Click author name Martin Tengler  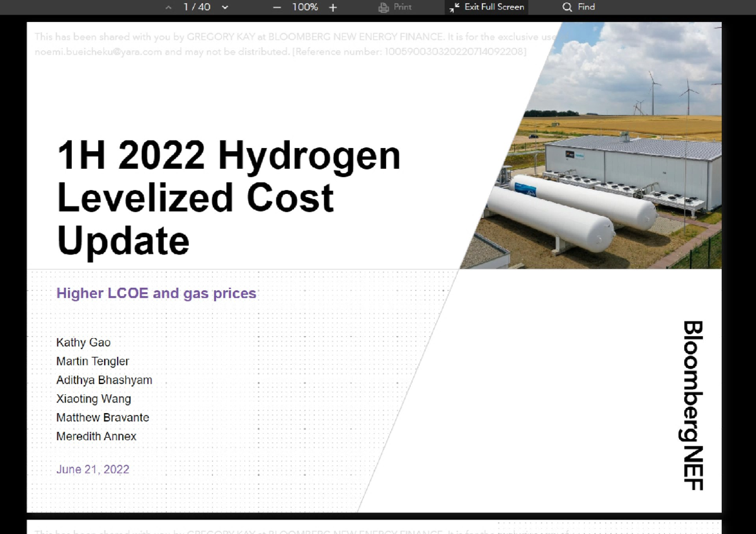coord(93,361)
